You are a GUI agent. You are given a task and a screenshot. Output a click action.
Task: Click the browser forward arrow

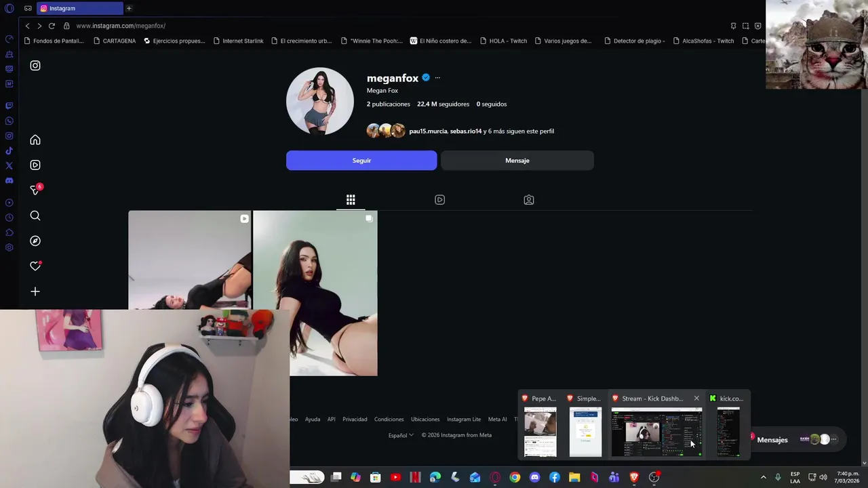39,26
